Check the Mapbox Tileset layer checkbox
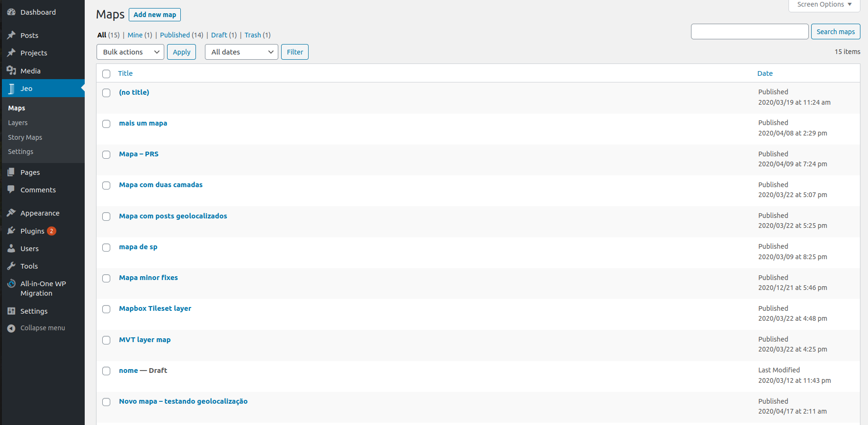The image size is (868, 425). 106,309
